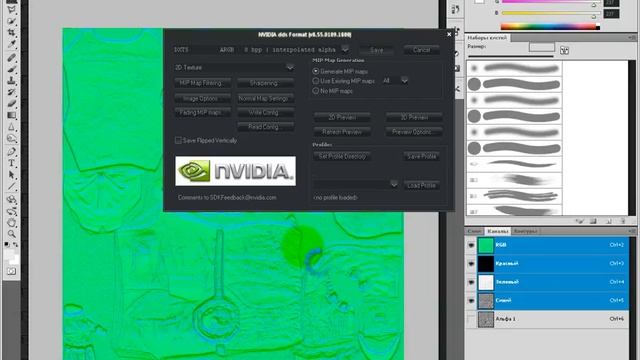This screenshot has height=360, width=640.
Task: Close the NVIDIA dds Format dialog
Action: [449, 34]
